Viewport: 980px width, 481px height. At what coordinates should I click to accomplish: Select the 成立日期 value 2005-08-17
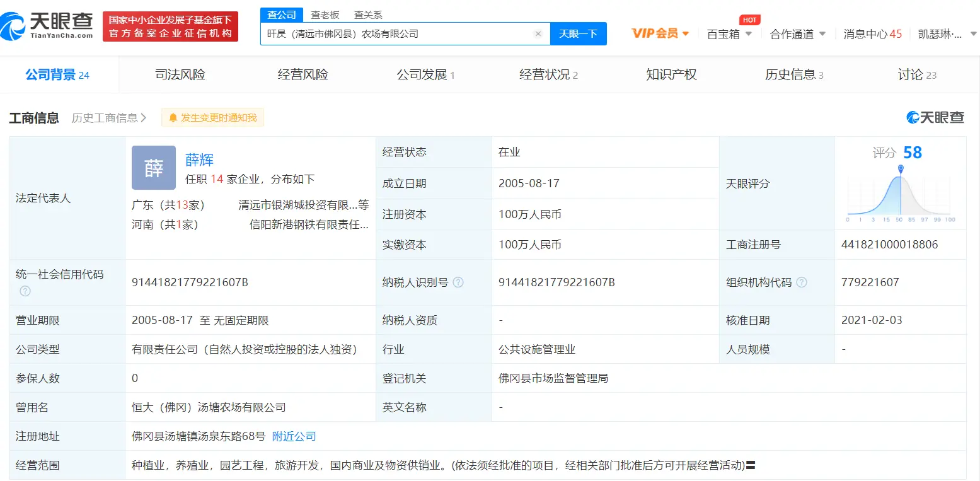tap(529, 183)
